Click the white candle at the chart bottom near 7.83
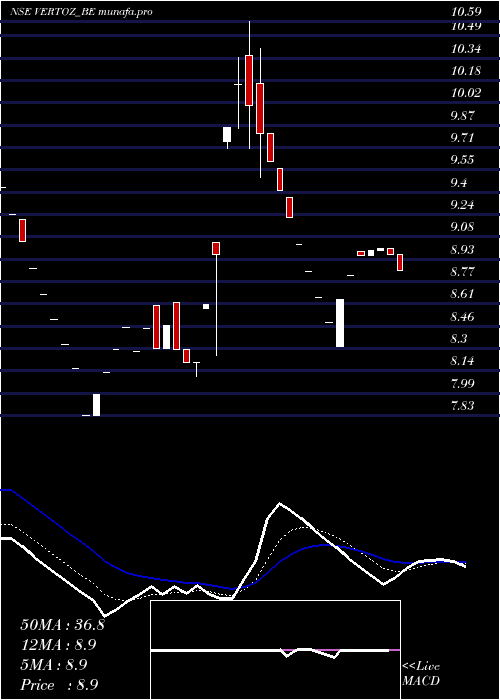Viewport: 500px width, 700px height. coord(96,405)
